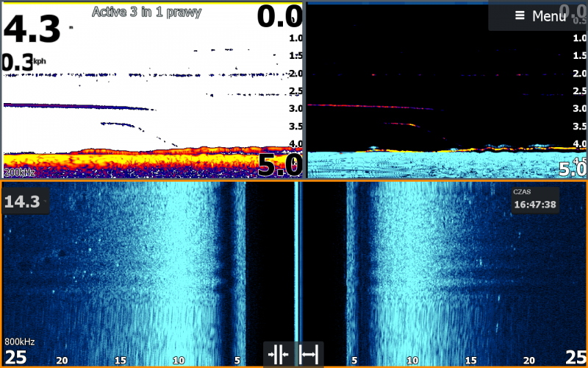Tap the 800kHz frequency label
Image resolution: width=588 pixels, height=368 pixels.
pos(20,342)
